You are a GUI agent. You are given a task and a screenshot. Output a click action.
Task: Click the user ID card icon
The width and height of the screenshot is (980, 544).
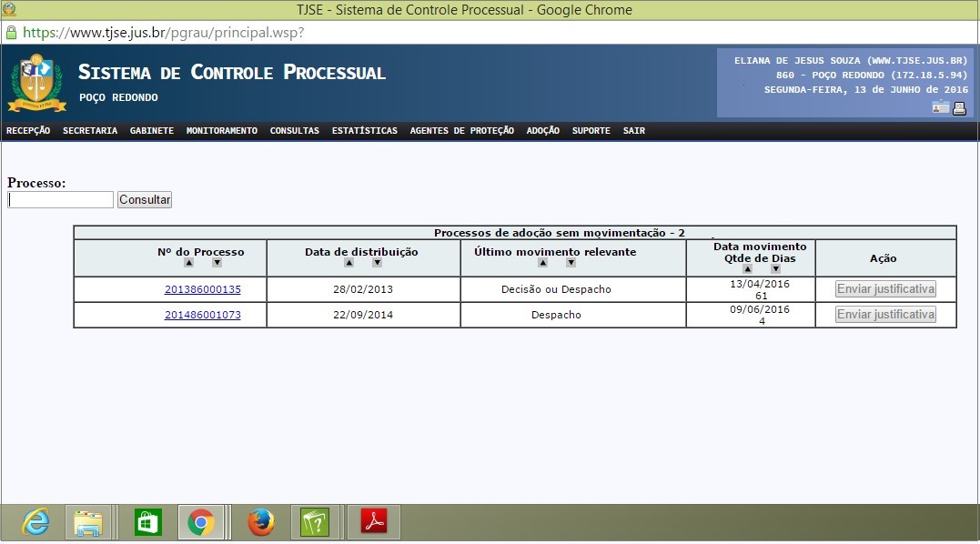tap(940, 108)
